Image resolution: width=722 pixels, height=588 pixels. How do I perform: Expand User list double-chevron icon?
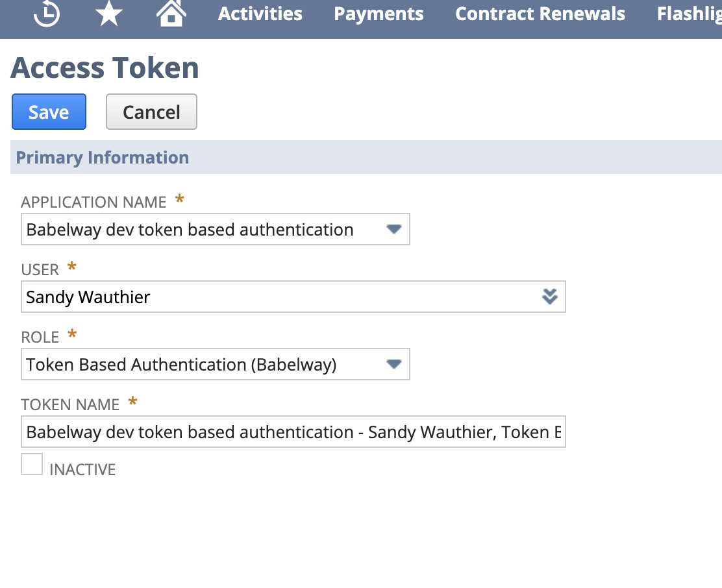(550, 297)
